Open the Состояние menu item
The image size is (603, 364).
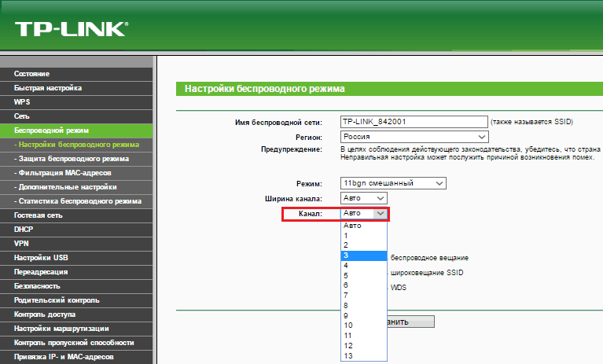[x=76, y=74]
